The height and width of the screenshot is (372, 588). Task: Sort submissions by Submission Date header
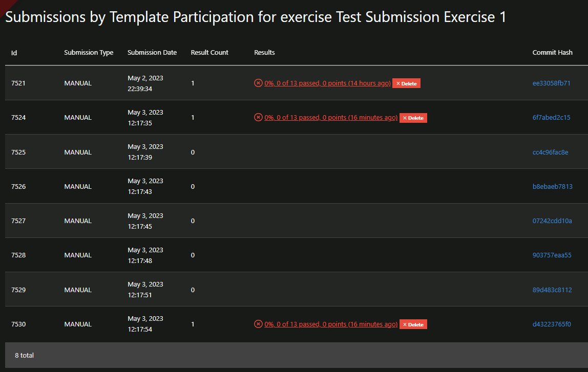coord(152,52)
